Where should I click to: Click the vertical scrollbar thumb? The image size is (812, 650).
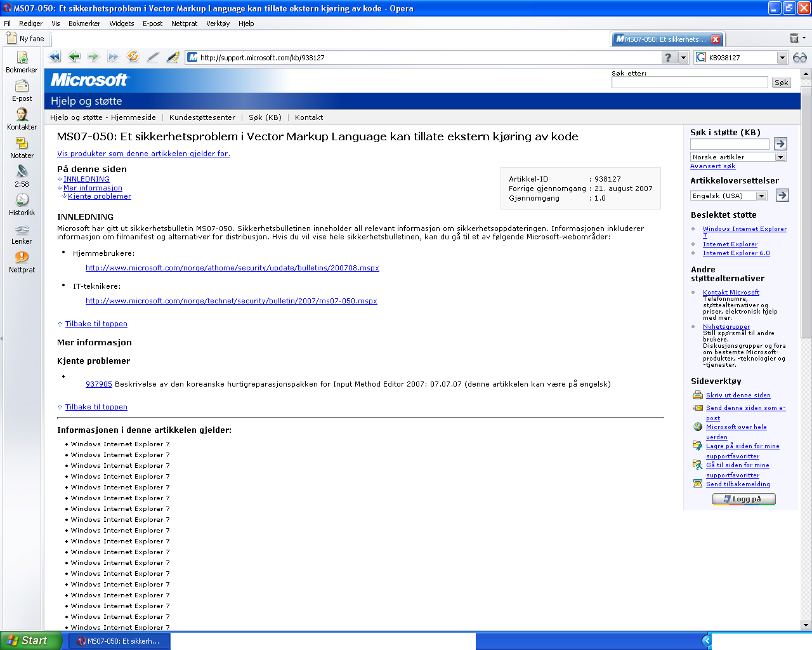point(806,212)
